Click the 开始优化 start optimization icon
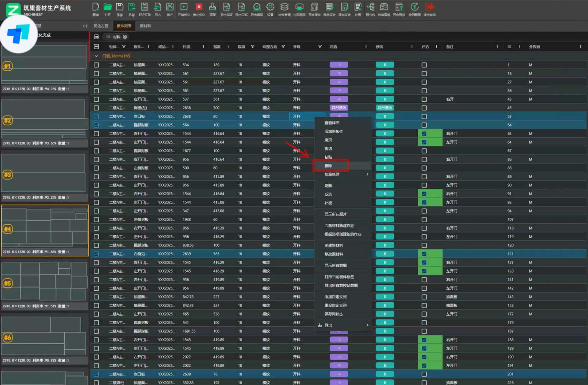 (x=184, y=7)
